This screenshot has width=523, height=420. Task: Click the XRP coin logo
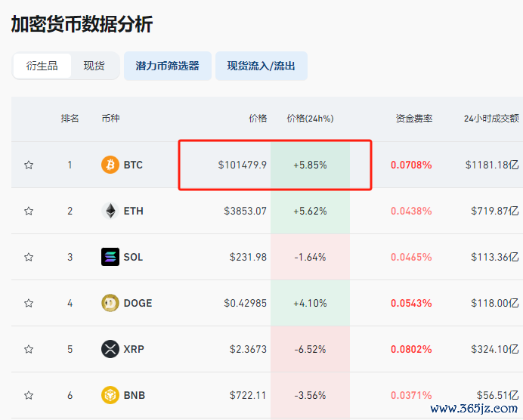(110, 349)
